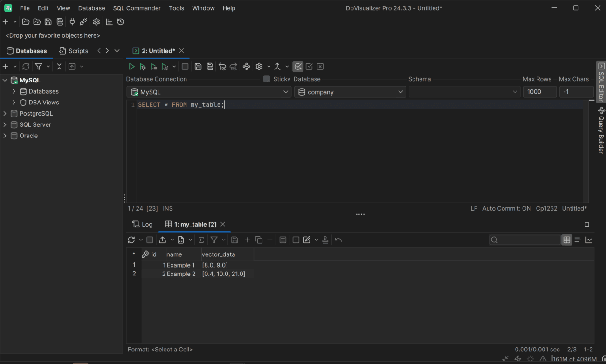Expand the PostgreSQL connection node

tap(5, 114)
